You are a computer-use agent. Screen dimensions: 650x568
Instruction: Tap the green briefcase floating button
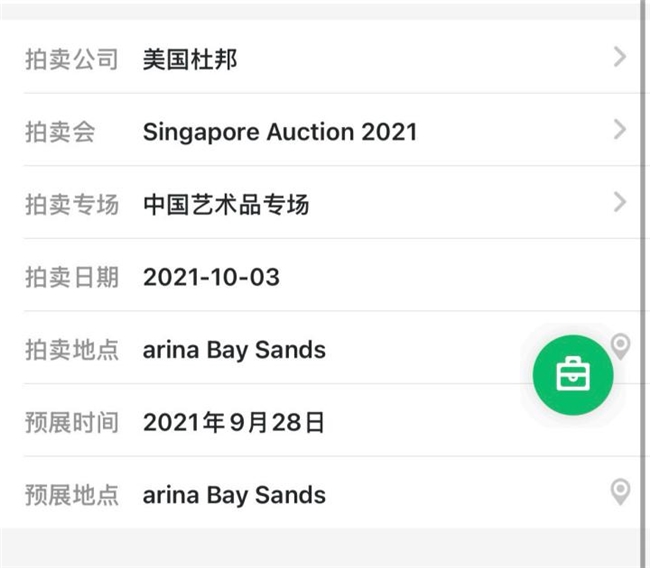[x=573, y=375]
